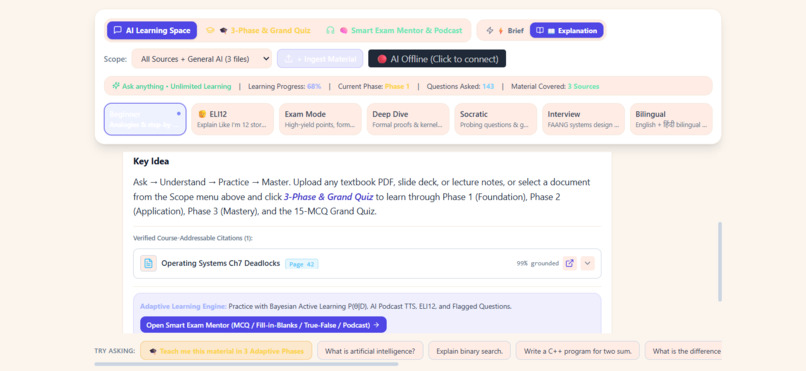Choose the Socratic style card

[496, 119]
